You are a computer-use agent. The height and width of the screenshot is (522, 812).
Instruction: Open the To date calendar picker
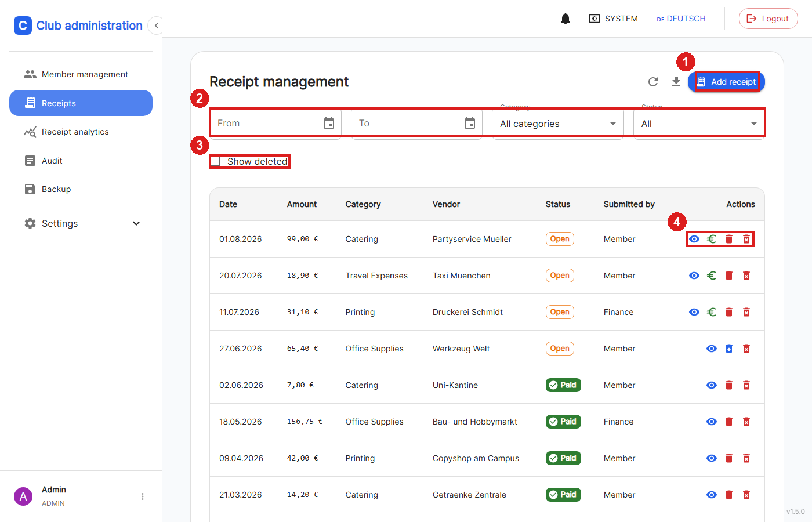pyautogui.click(x=470, y=123)
